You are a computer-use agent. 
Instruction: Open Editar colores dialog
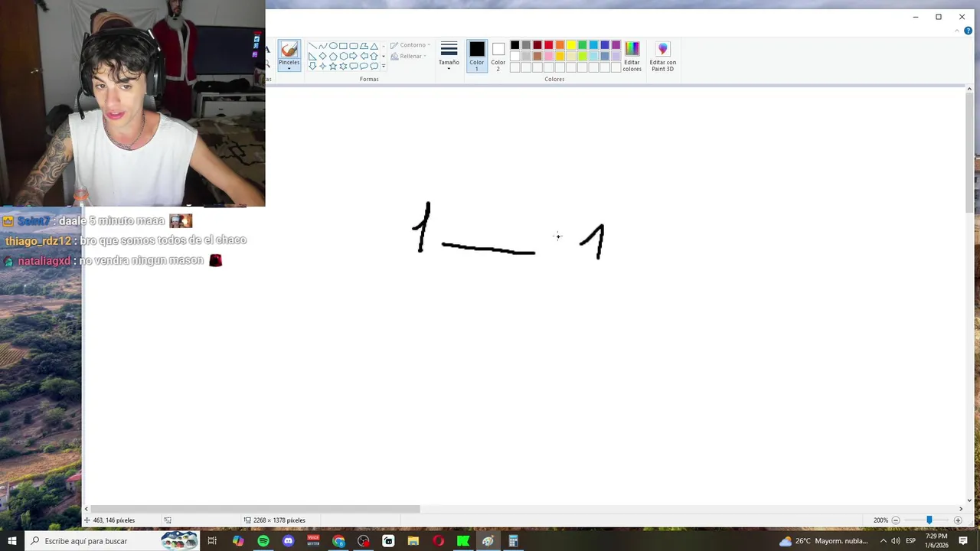tap(632, 57)
